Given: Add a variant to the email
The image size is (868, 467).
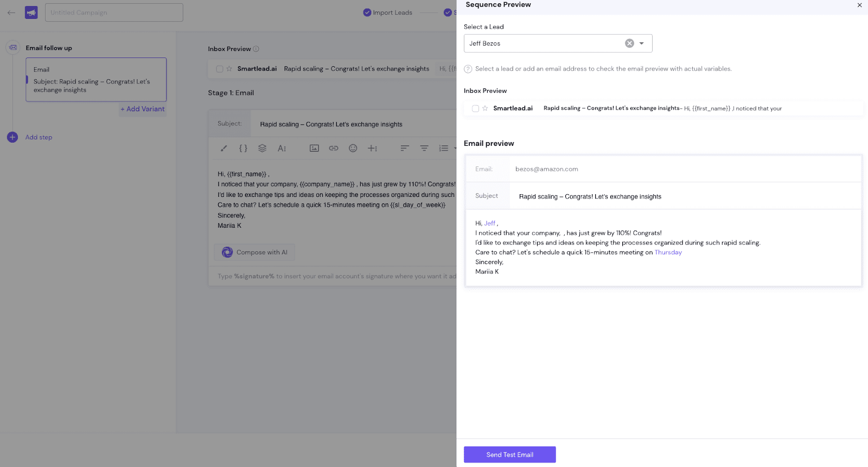Looking at the screenshot, I should (x=143, y=109).
